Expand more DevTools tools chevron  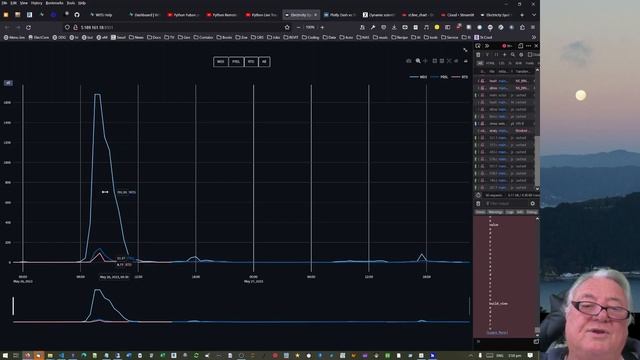point(487,46)
